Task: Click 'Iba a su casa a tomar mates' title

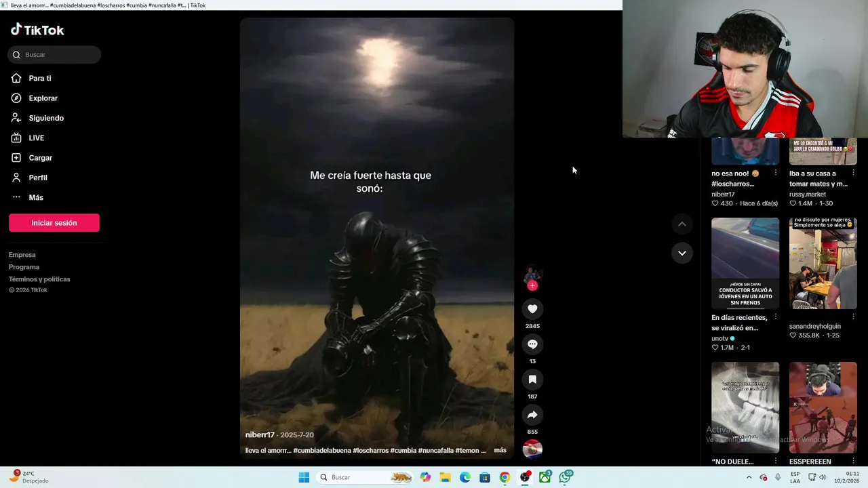Action: [818, 179]
